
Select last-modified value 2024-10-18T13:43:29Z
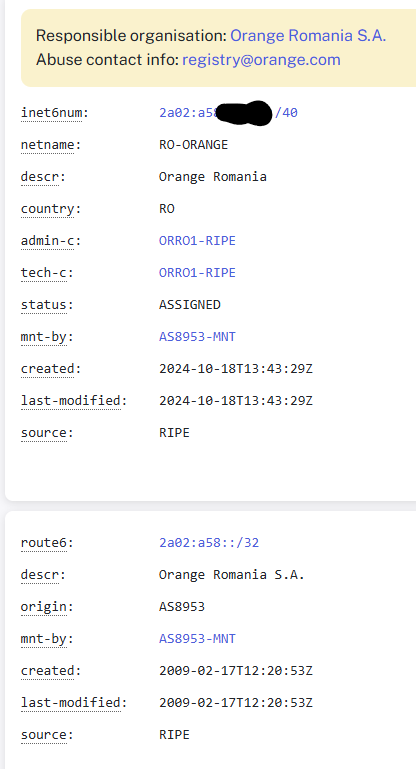tap(236, 401)
